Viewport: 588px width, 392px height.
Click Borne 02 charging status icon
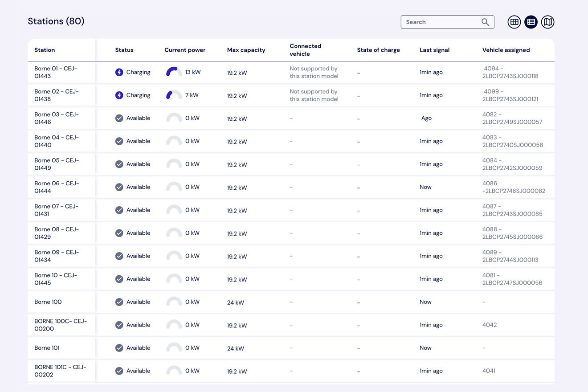tap(119, 95)
